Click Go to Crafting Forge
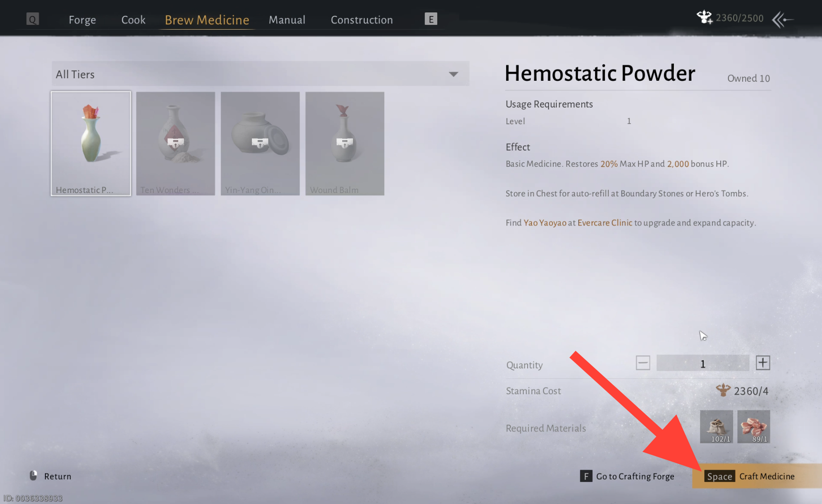 (x=627, y=476)
